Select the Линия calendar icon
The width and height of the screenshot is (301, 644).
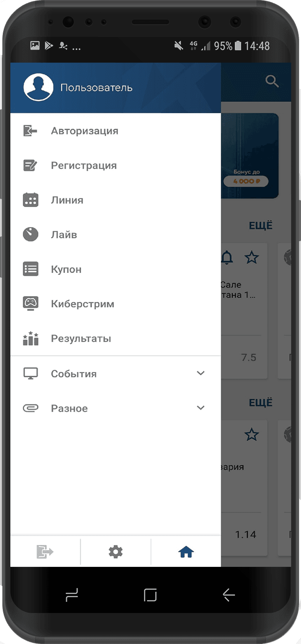(x=30, y=200)
